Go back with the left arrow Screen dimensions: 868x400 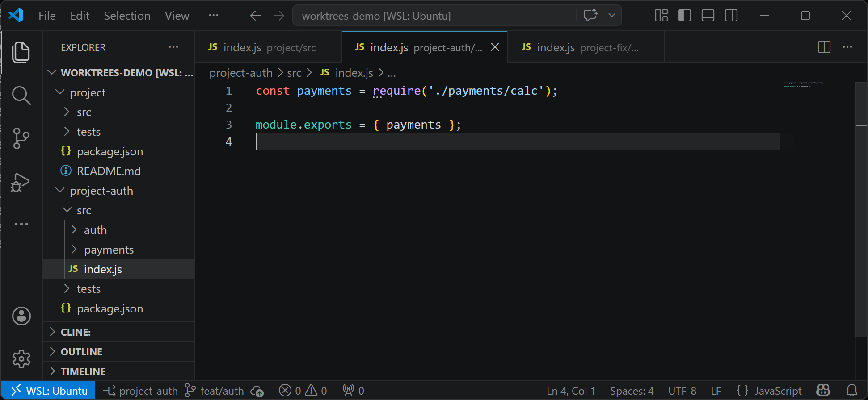pyautogui.click(x=256, y=16)
